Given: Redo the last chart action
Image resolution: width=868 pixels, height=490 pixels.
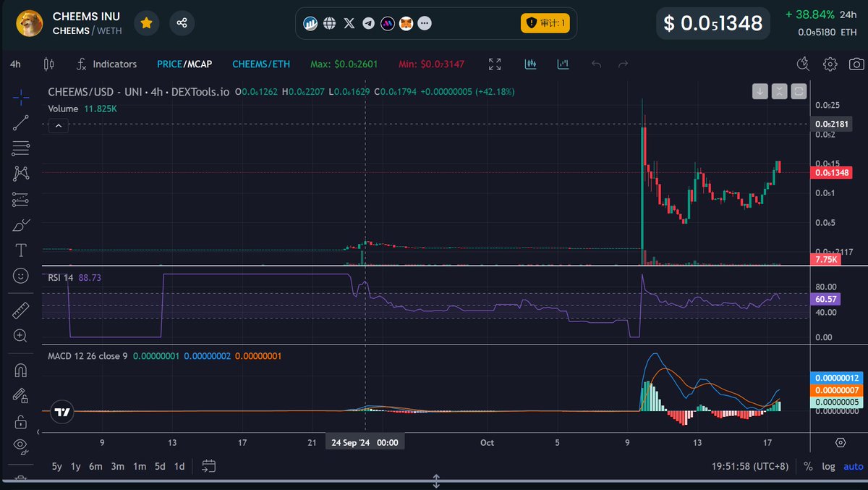Looking at the screenshot, I should coord(623,64).
